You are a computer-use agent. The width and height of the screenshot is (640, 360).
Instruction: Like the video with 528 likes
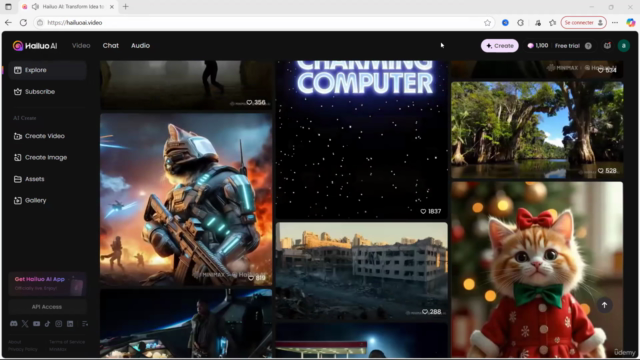[x=600, y=171]
